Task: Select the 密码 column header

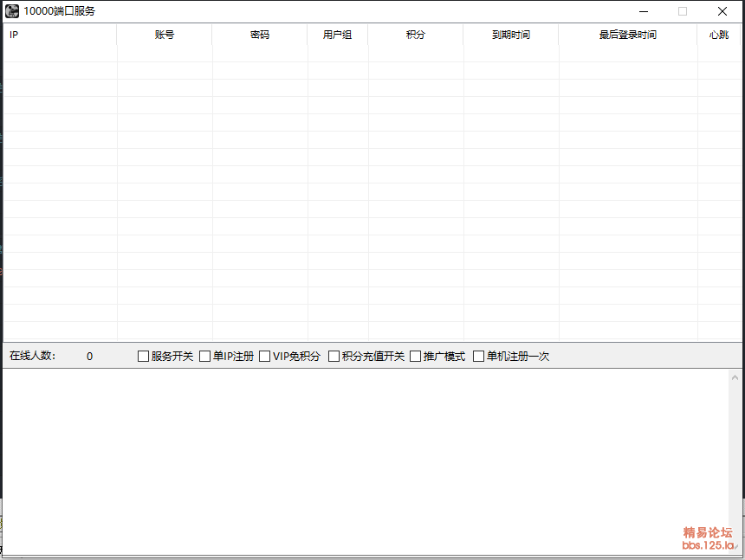Action: 260,35
